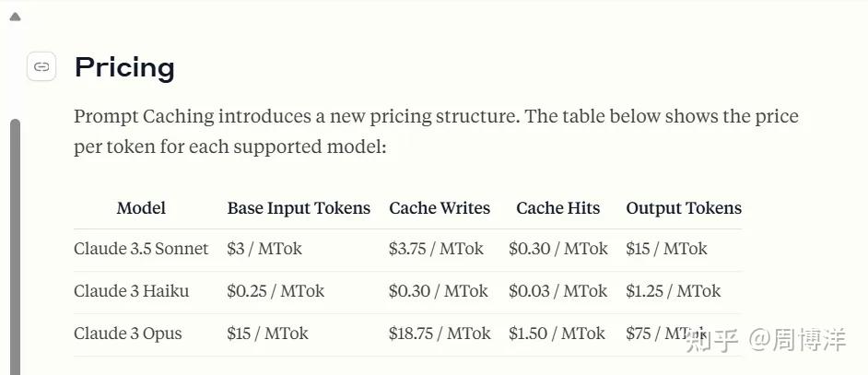Click the $18.75 / MTok Opus cache write price
The width and height of the screenshot is (868, 375).
coord(440,334)
